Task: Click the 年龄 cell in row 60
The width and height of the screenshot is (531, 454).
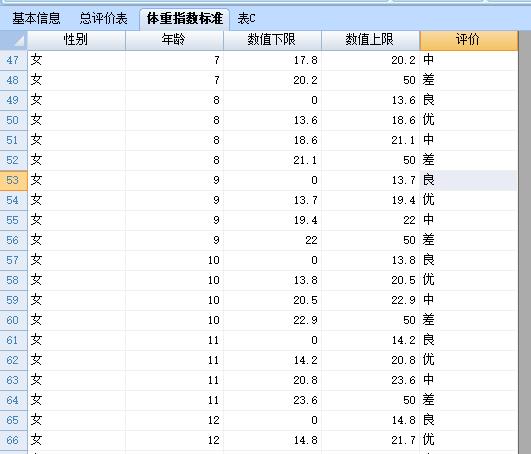Action: pos(174,320)
